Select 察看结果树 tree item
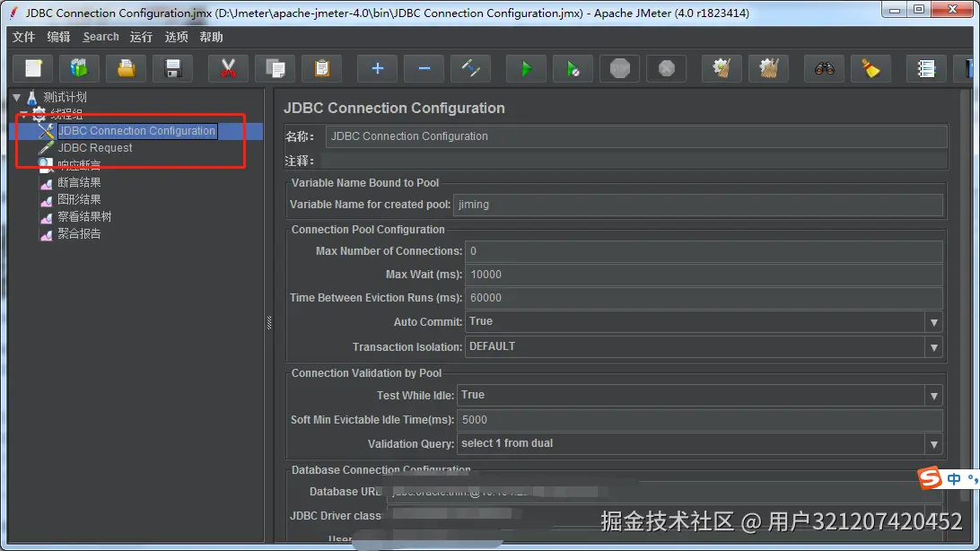 84,217
